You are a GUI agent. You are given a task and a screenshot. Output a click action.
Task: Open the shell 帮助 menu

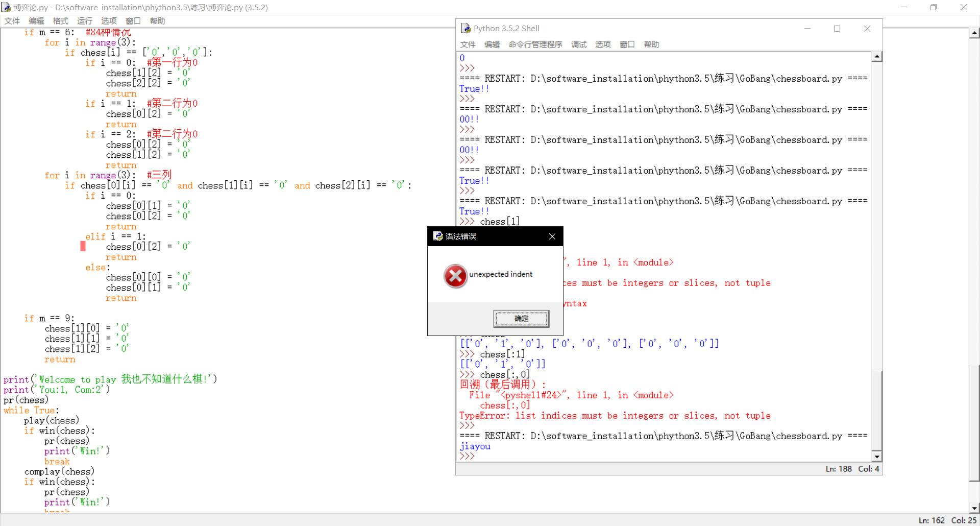click(651, 44)
